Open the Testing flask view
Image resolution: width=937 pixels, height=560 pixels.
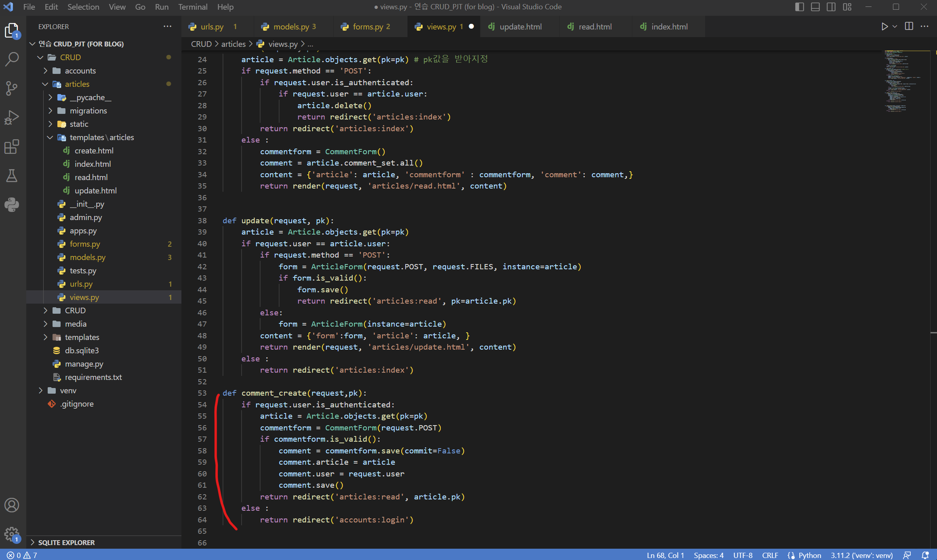pyautogui.click(x=12, y=176)
